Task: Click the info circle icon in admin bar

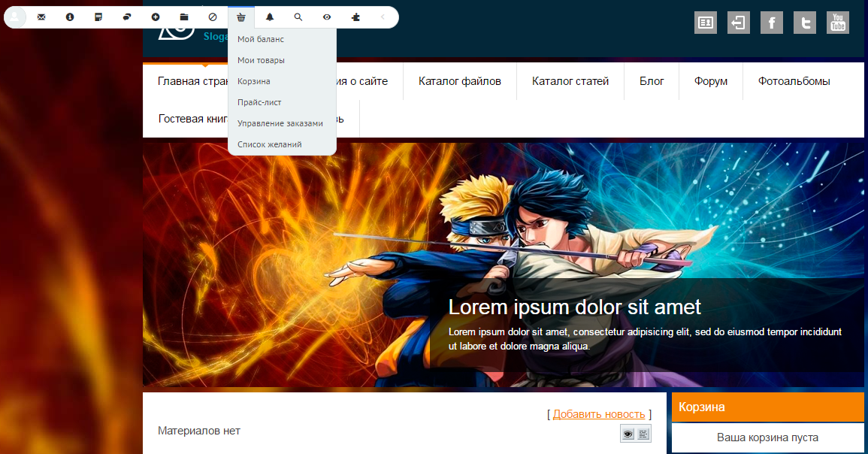Action: tap(70, 17)
